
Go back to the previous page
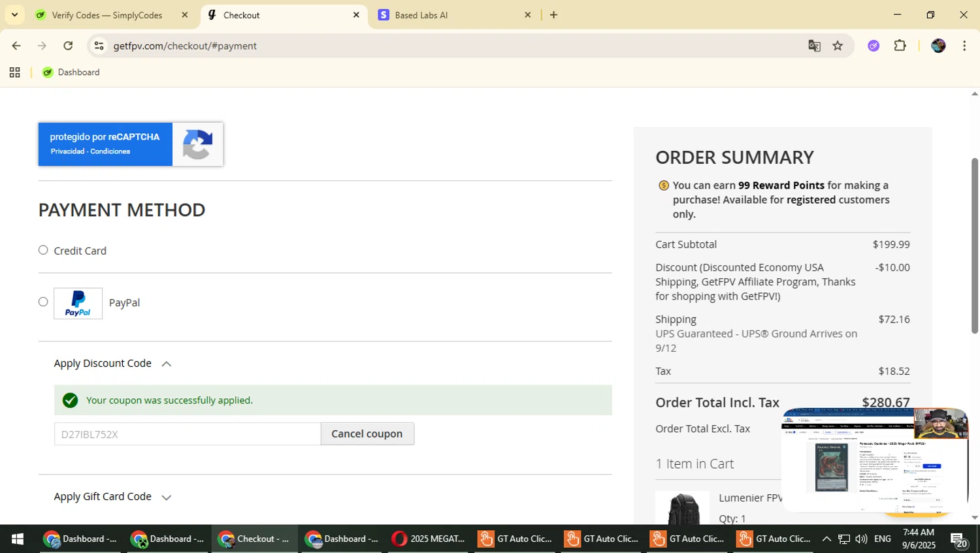(16, 46)
